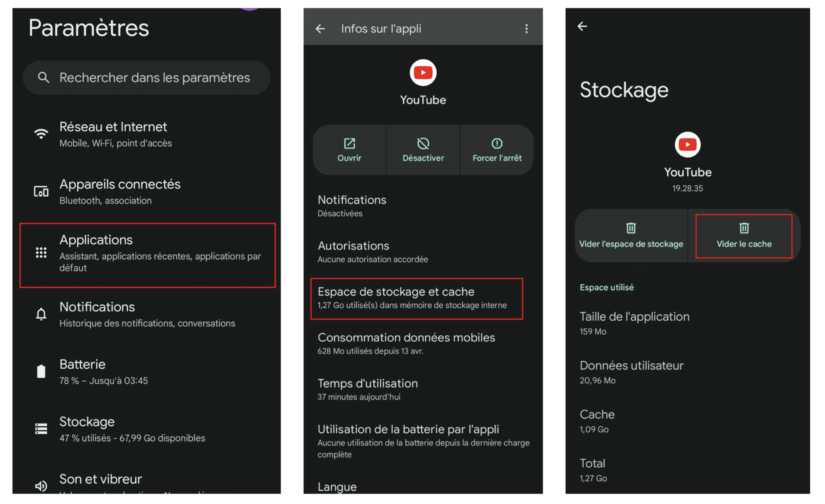
Task: Open the three-dot overflow menu in Infos sur l'appli
Action: [527, 29]
